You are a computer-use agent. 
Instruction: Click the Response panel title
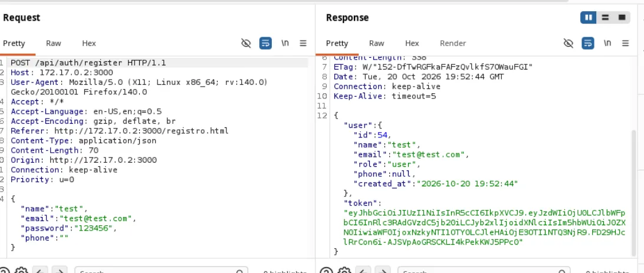point(347,18)
